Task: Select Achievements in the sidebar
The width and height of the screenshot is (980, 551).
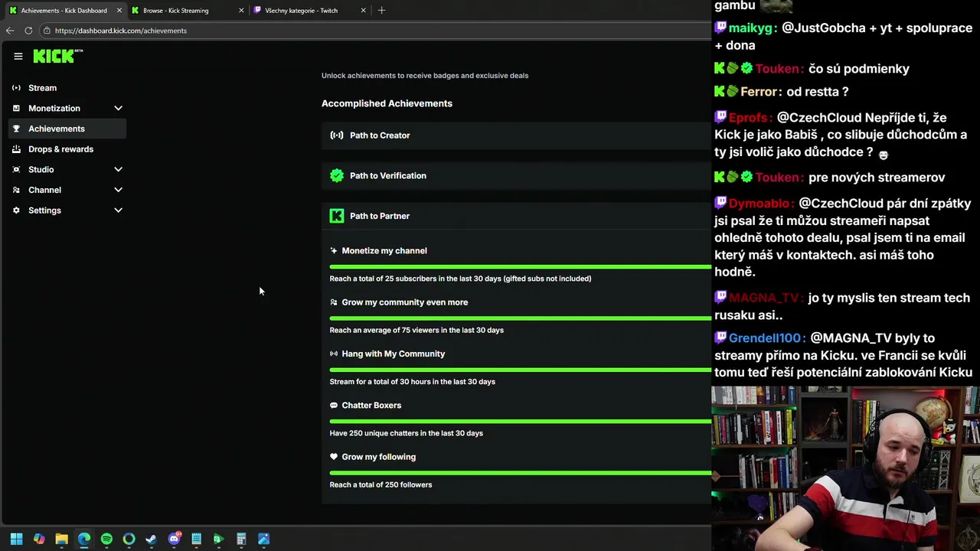Action: coord(67,129)
